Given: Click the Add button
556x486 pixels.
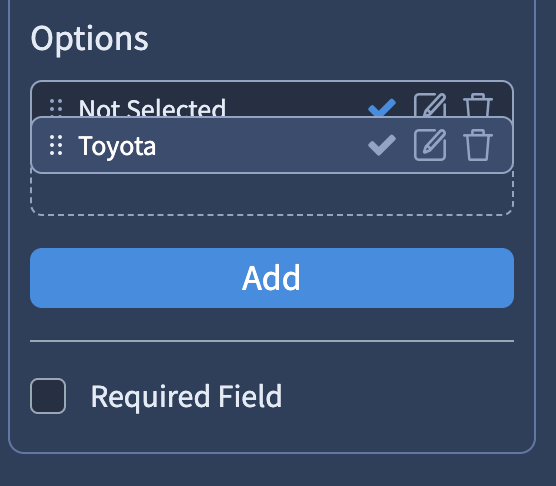Looking at the screenshot, I should [272, 278].
